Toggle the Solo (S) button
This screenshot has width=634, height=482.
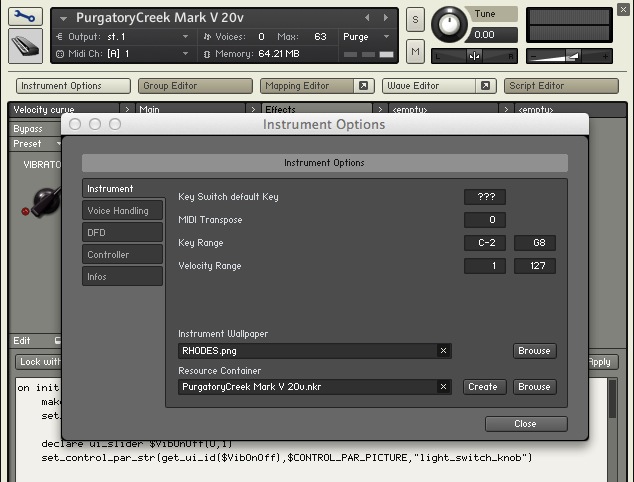(415, 21)
